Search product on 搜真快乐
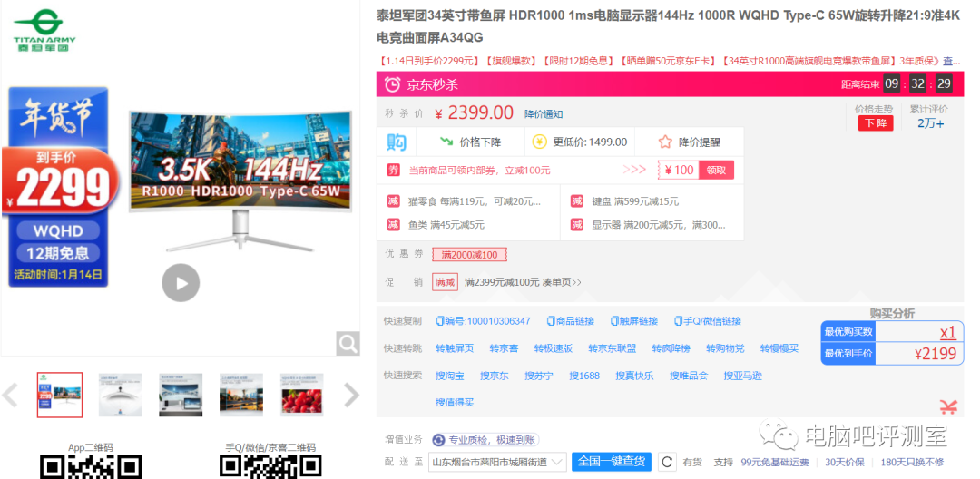This screenshot has height=479, width=980. pyautogui.click(x=634, y=376)
